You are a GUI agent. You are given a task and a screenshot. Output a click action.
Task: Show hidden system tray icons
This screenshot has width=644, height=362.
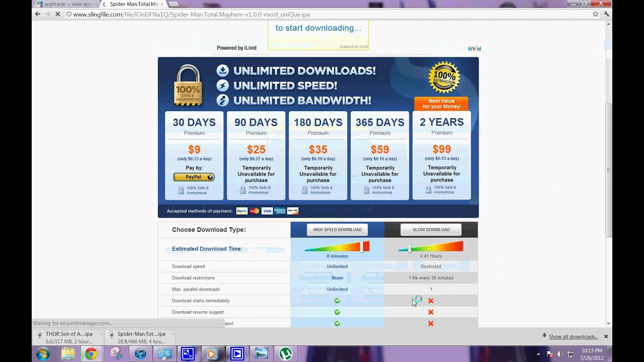(x=538, y=354)
